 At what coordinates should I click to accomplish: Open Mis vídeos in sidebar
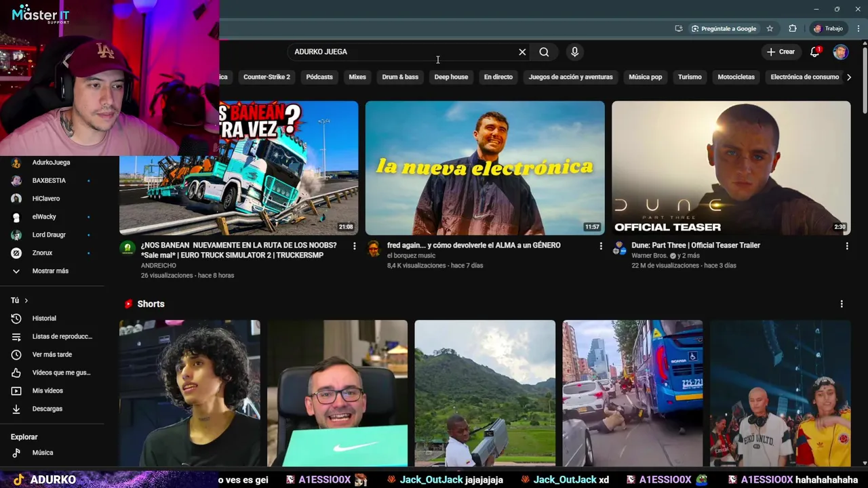coord(52,391)
